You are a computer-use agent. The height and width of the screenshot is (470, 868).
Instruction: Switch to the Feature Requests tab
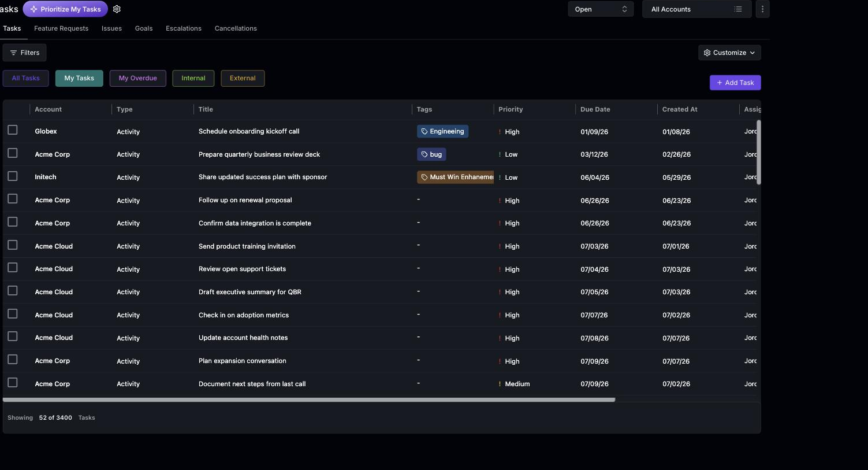pos(61,28)
